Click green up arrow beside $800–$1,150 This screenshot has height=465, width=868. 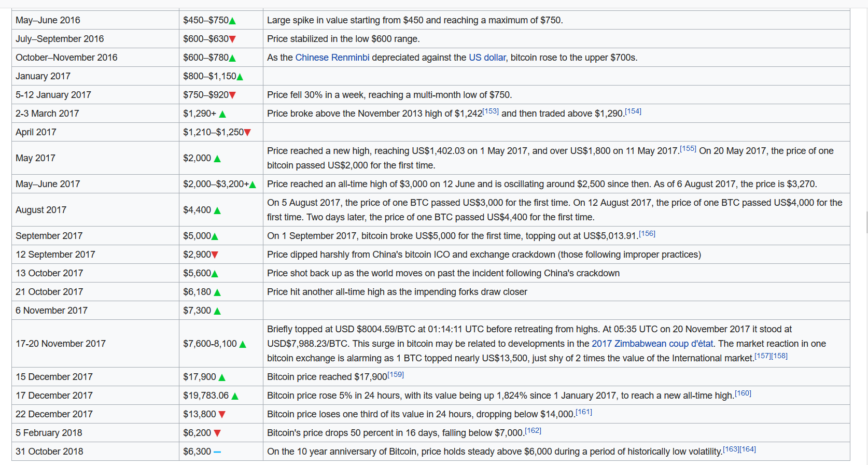pyautogui.click(x=240, y=77)
